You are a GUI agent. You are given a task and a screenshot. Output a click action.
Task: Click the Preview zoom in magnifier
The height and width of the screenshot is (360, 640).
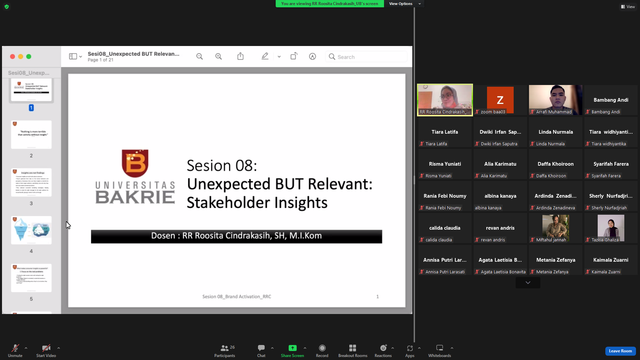point(218,57)
